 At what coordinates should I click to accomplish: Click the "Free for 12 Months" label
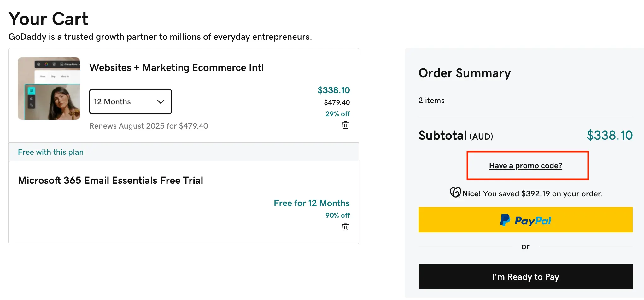click(312, 203)
